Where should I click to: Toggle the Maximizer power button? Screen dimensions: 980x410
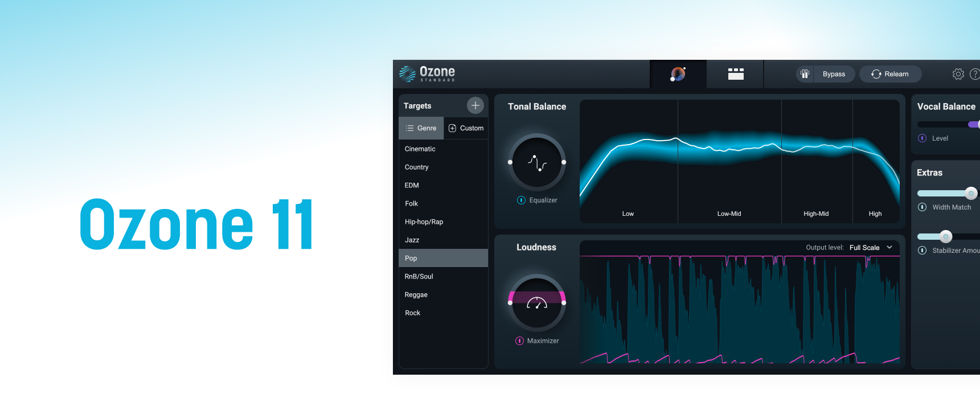click(519, 341)
